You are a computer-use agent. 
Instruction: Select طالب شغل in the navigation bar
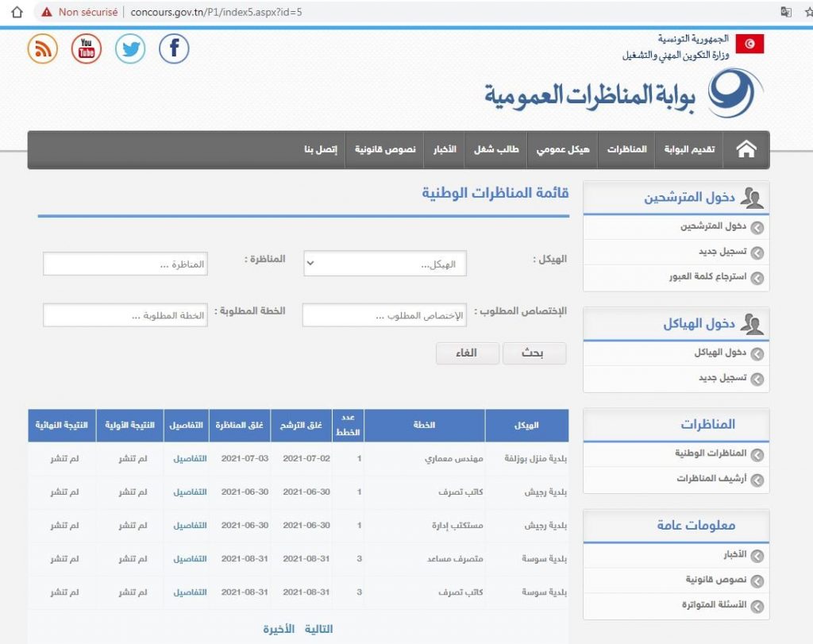click(x=496, y=150)
